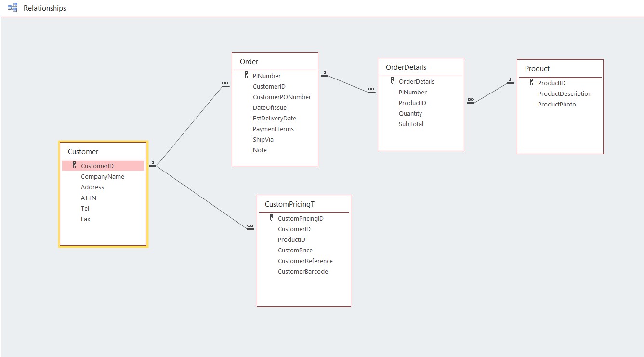Viewport: 644px width, 357px height.
Task: Select the Product table title bar
Action: coord(560,69)
